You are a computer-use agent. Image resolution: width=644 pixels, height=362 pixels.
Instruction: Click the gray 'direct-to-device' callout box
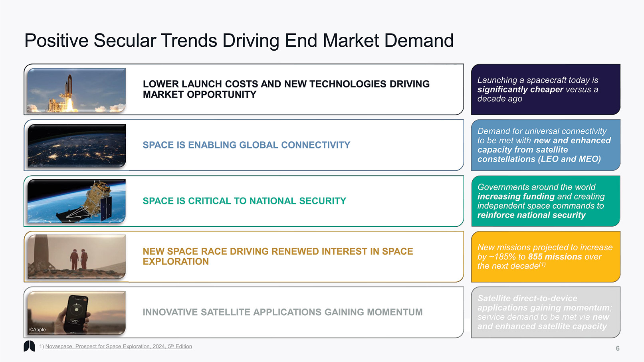click(545, 312)
